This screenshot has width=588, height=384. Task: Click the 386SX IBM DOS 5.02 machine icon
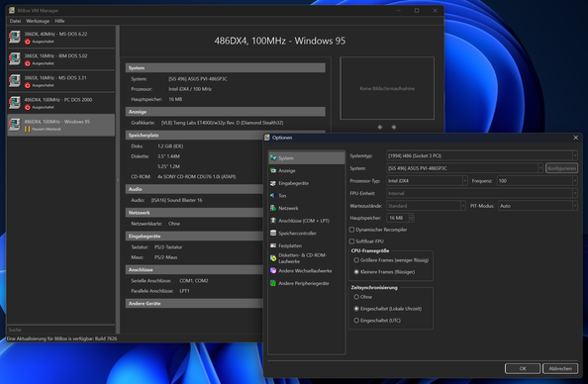(15, 58)
